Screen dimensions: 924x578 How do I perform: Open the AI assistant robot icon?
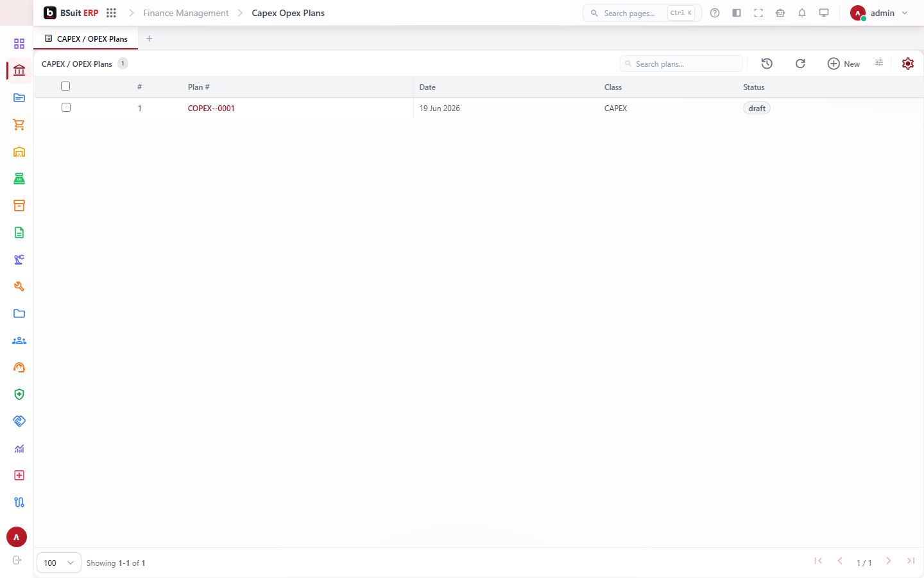(x=780, y=13)
